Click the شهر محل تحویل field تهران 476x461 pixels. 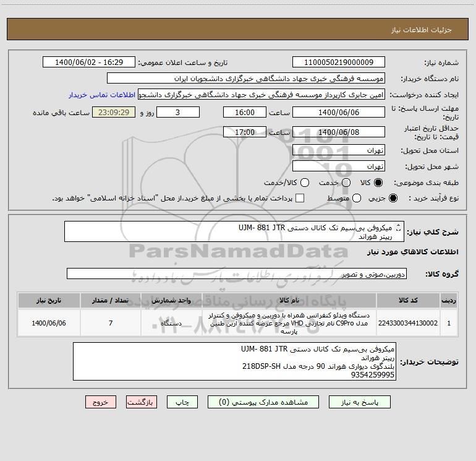coord(339,166)
